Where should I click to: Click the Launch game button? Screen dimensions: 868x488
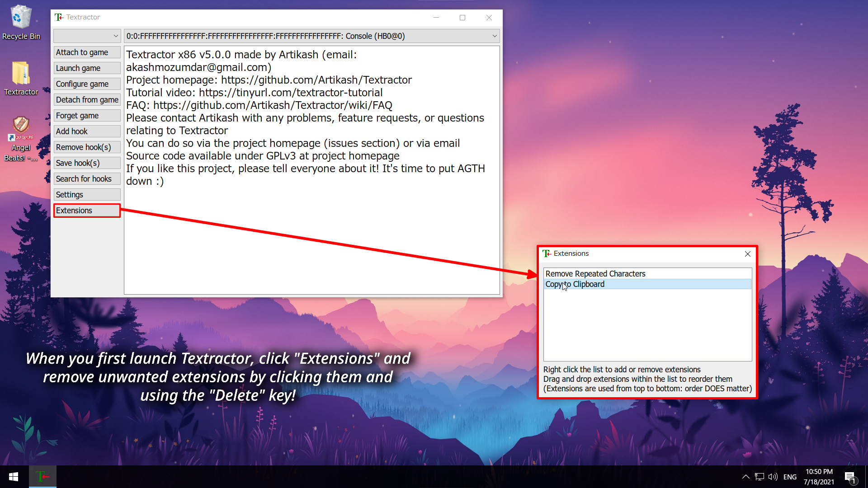[78, 68]
